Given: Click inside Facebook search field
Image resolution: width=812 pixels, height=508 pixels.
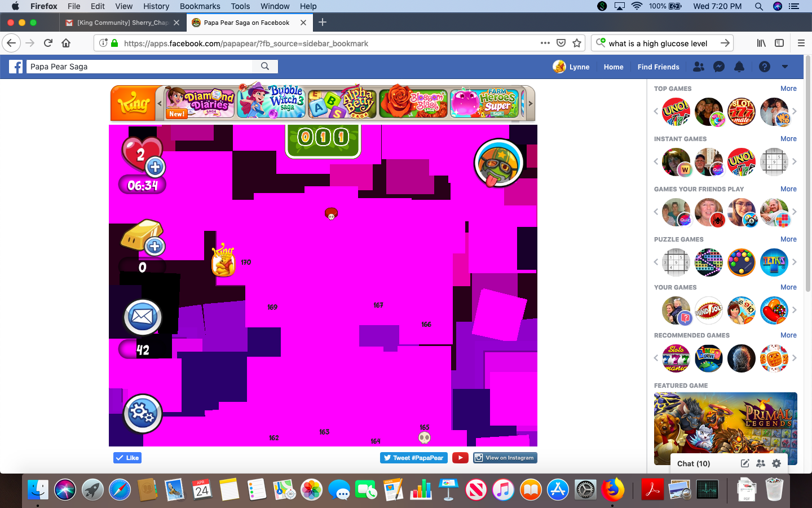Looking at the screenshot, I should 140,67.
